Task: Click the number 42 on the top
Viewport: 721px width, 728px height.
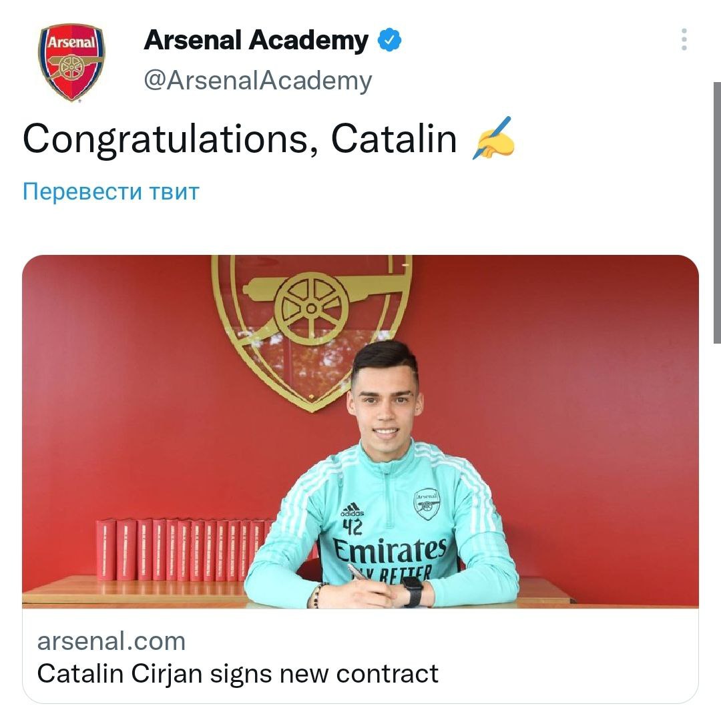Action: pyautogui.click(x=352, y=528)
